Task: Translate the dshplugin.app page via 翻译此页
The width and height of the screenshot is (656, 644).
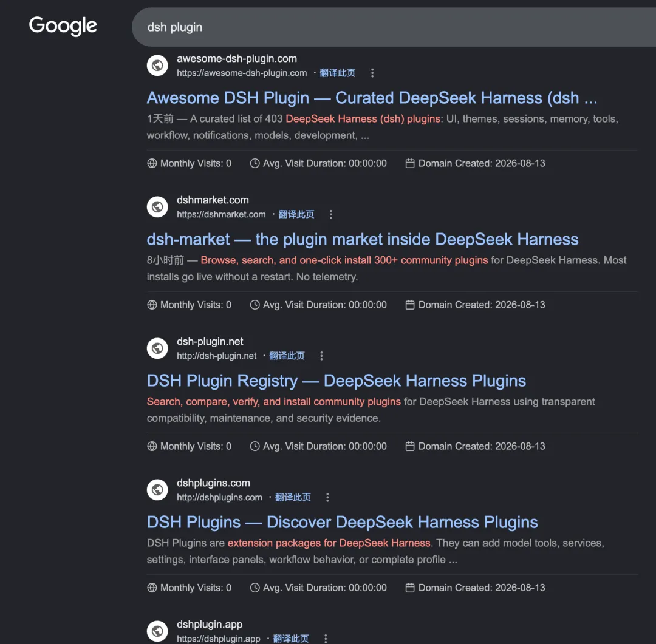Action: pos(291,639)
